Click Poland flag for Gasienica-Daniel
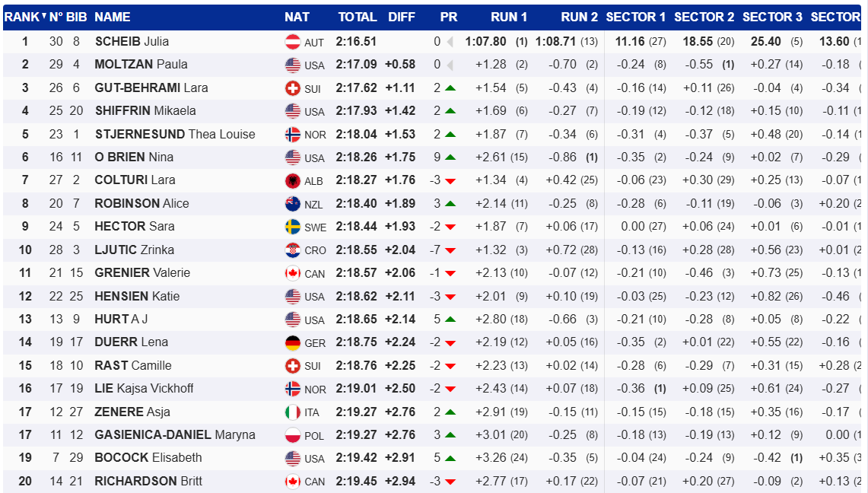Viewport: 868px width, 493px height. [x=292, y=435]
